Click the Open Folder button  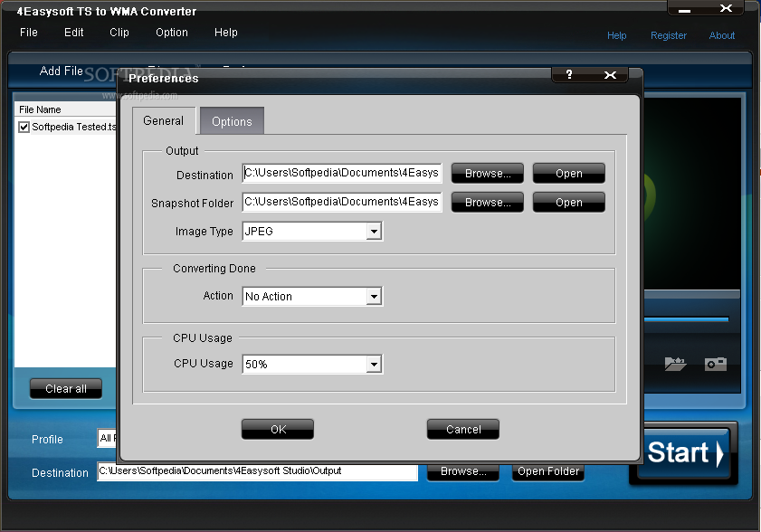pyautogui.click(x=548, y=471)
